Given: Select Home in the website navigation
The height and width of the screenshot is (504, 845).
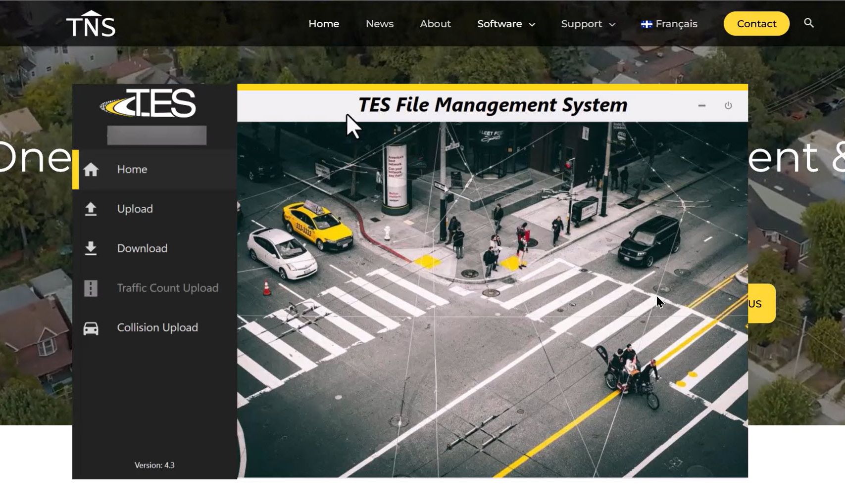Looking at the screenshot, I should tap(324, 24).
